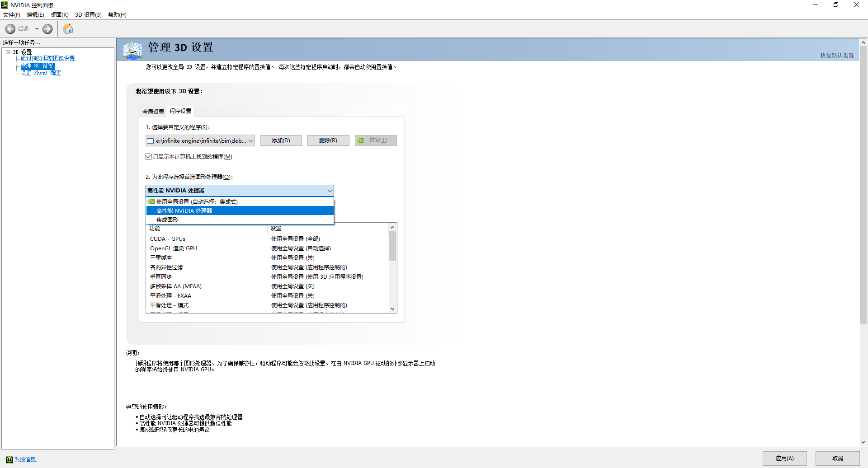Open the 桌面(K) menu

point(59,15)
